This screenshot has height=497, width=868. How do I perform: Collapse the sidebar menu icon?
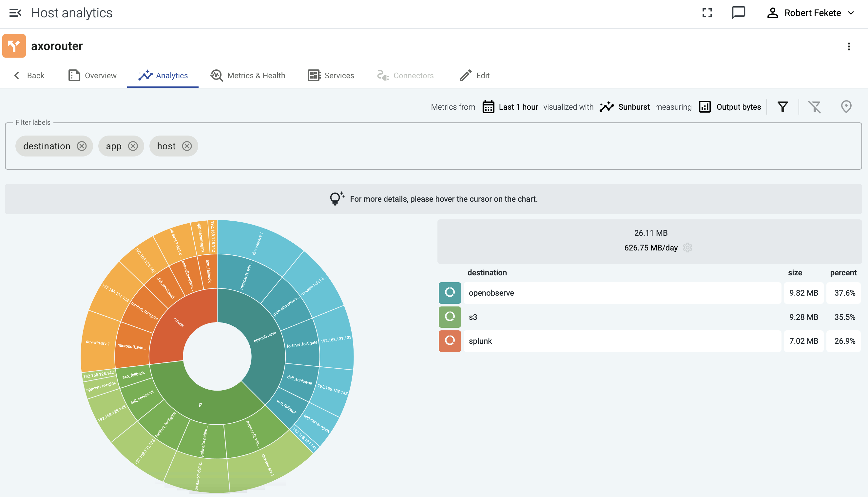click(x=15, y=13)
